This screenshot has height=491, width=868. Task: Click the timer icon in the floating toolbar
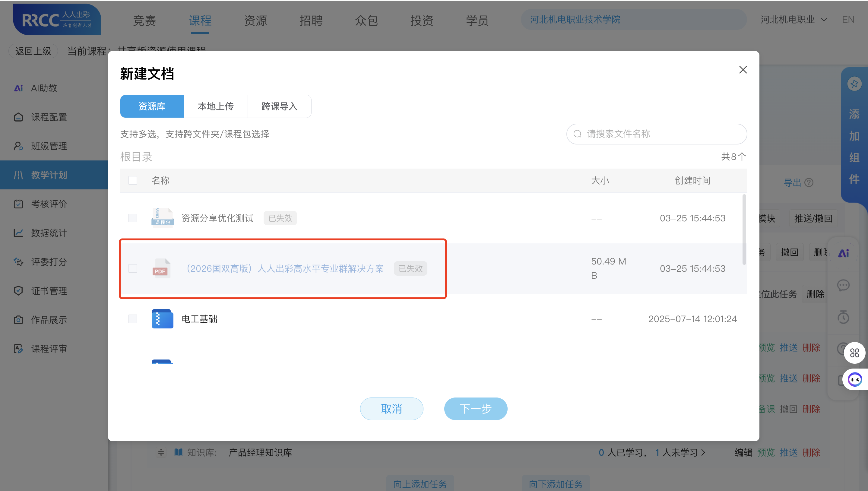tap(844, 317)
